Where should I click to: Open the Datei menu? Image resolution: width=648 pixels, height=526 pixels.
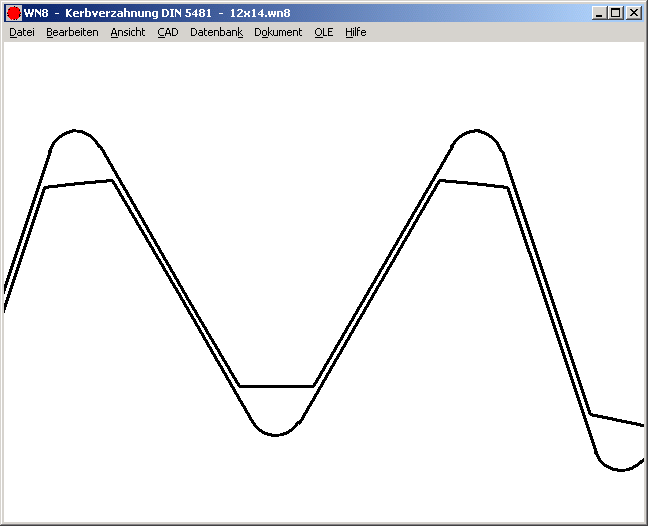coord(22,32)
